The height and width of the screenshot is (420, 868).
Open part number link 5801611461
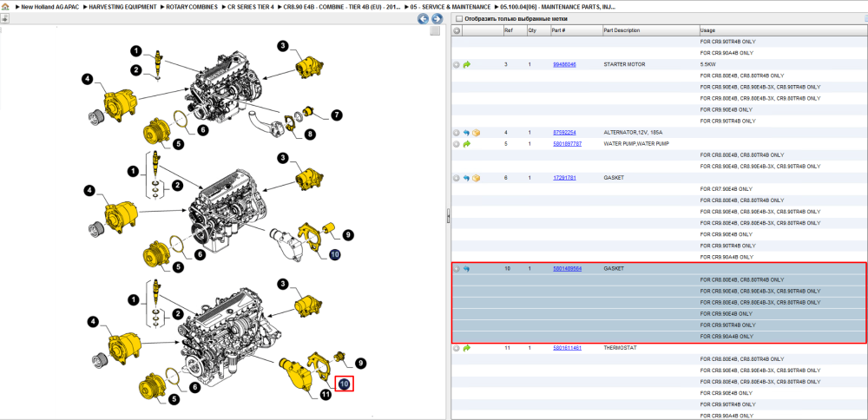(x=568, y=348)
